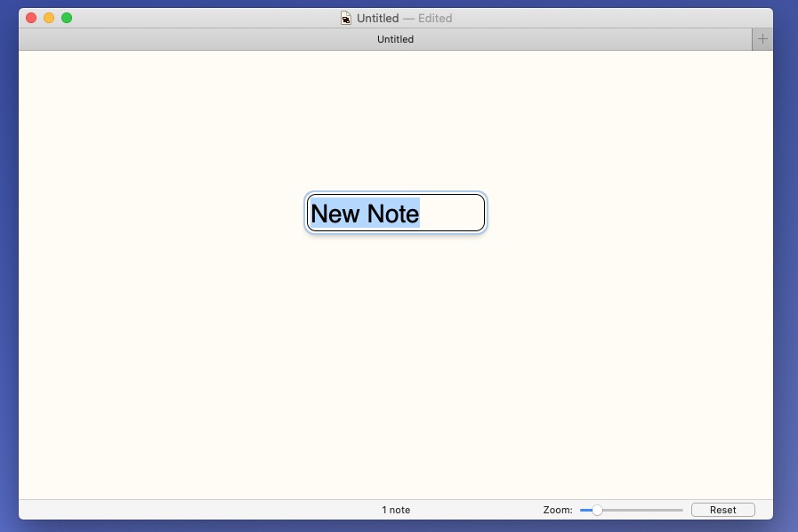
Task: Click inside the New Note text field
Action: click(395, 214)
